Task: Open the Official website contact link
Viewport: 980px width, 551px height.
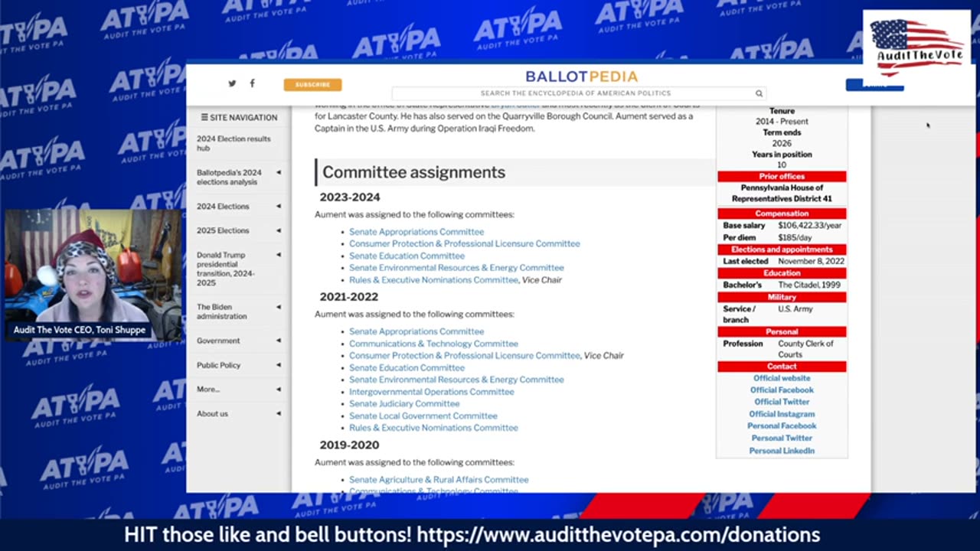Action: click(x=782, y=378)
